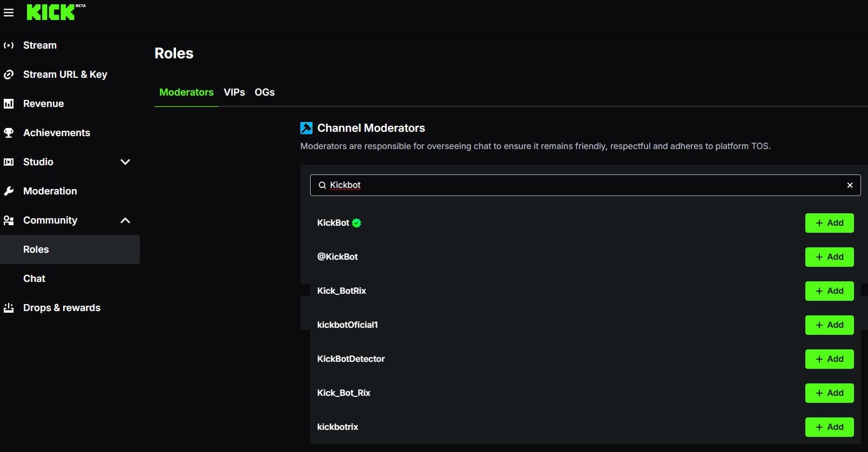Select the Kick_Bot_Rix result name
Viewport: 868px width, 452px height.
(344, 393)
